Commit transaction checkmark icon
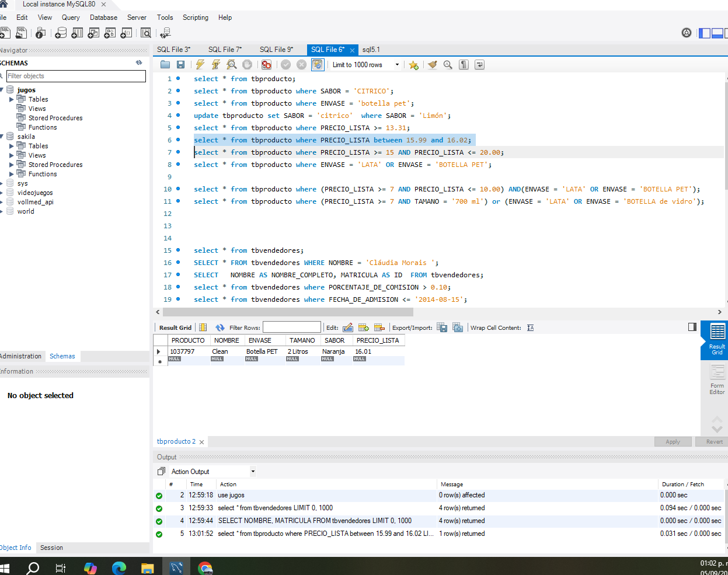The image size is (728, 575). click(285, 65)
